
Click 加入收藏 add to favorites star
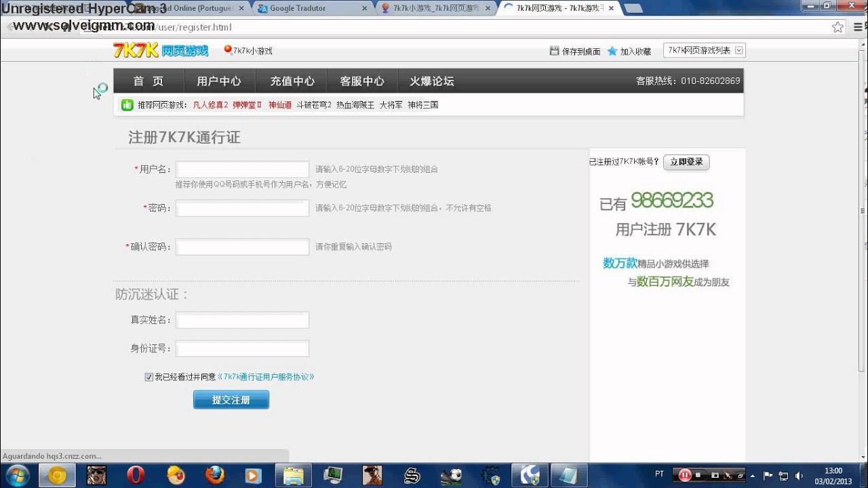(629, 51)
